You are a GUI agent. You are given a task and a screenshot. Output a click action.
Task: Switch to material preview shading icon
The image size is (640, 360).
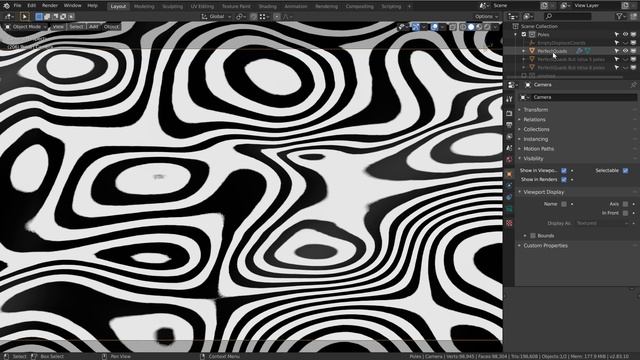coord(479,27)
